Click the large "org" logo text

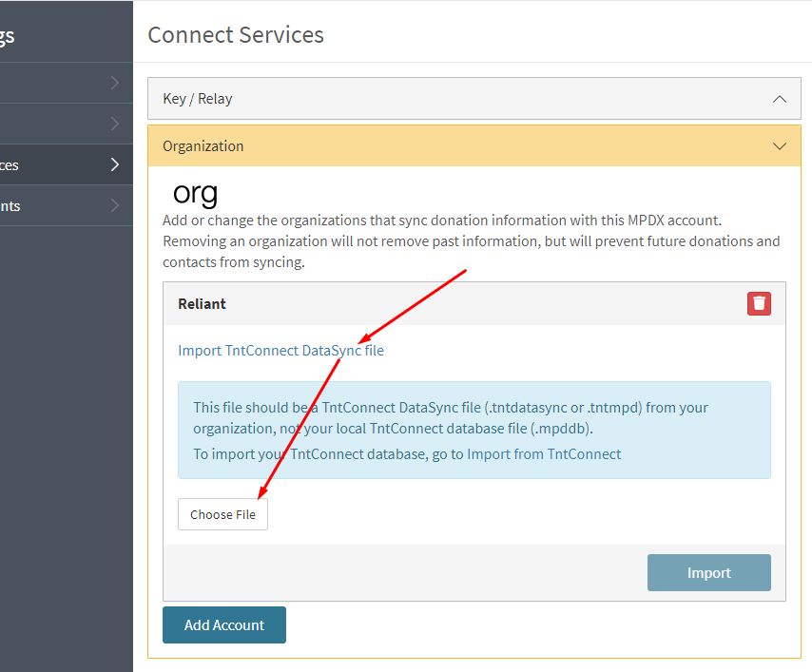tap(195, 193)
